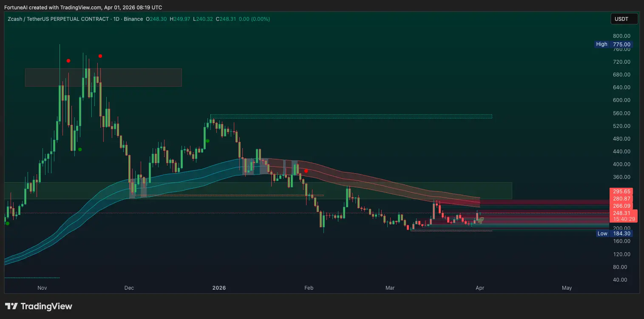Select the wide green zone near 300

tap(258, 191)
